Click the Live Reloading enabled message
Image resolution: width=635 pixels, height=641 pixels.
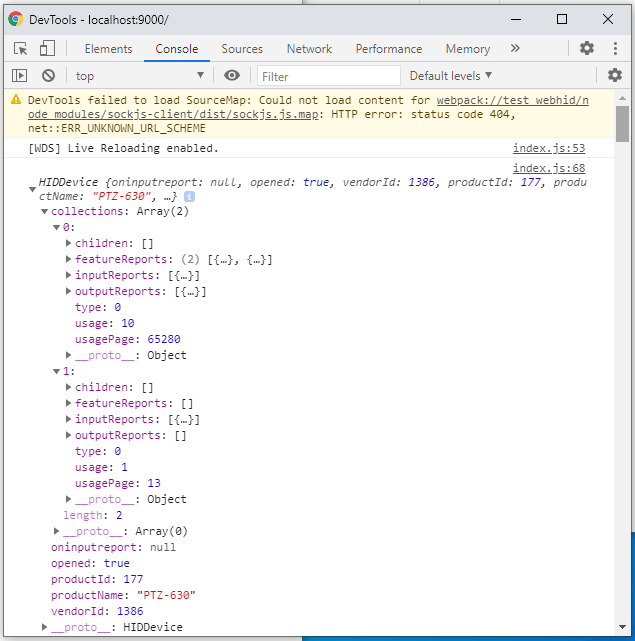[123, 148]
